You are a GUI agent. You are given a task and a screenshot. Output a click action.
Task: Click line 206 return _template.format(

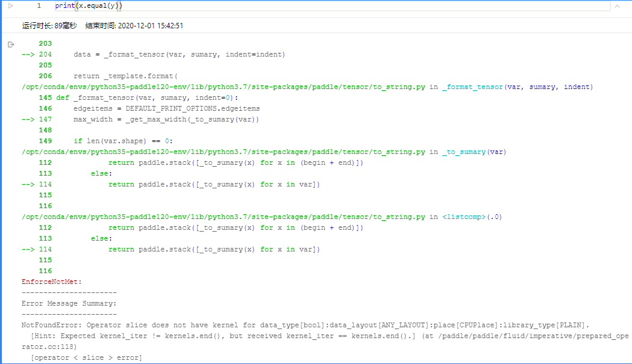pyautogui.click(x=108, y=76)
